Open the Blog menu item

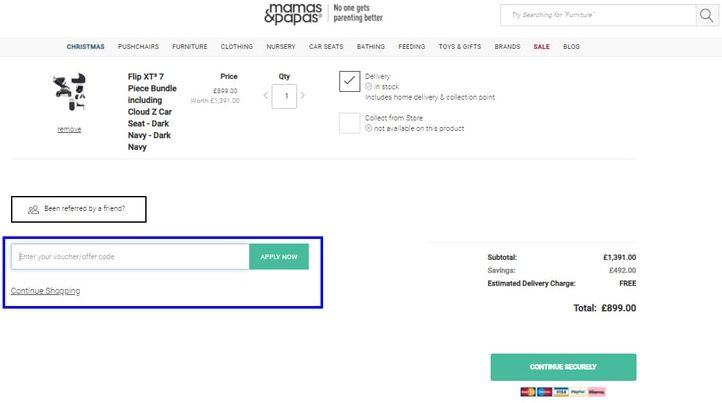click(x=571, y=47)
